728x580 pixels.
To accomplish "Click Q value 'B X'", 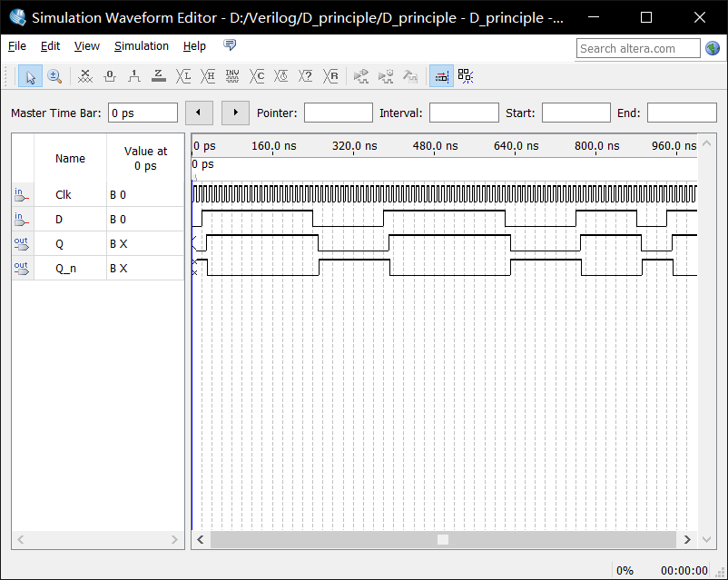I will tap(118, 244).
